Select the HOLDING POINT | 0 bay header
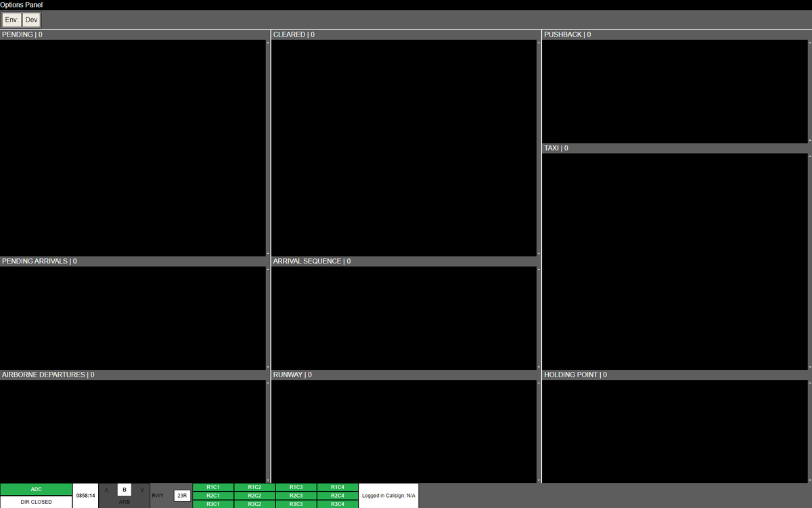Viewport: 812px width, 508px height. [677, 375]
